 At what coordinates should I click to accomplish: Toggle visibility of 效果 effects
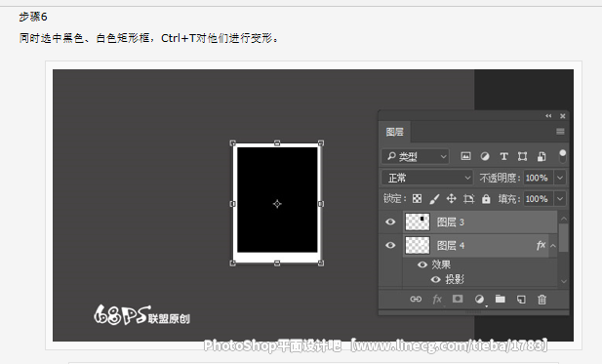point(422,264)
